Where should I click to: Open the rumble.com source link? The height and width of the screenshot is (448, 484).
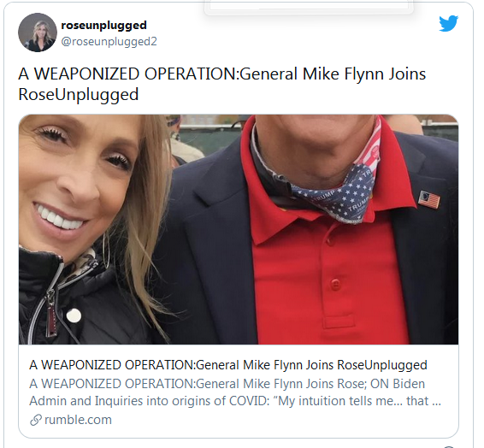pyautogui.click(x=78, y=420)
